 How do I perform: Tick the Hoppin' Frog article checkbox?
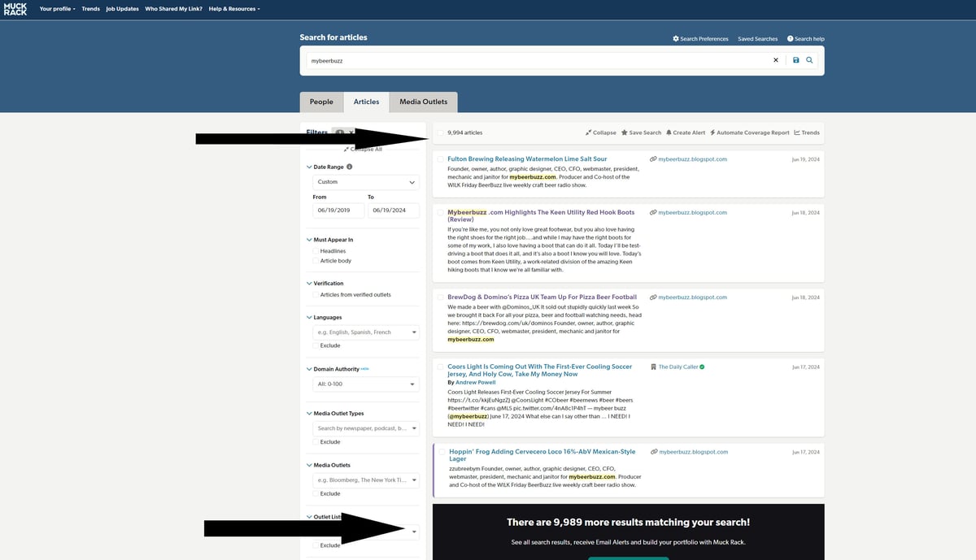tap(442, 452)
